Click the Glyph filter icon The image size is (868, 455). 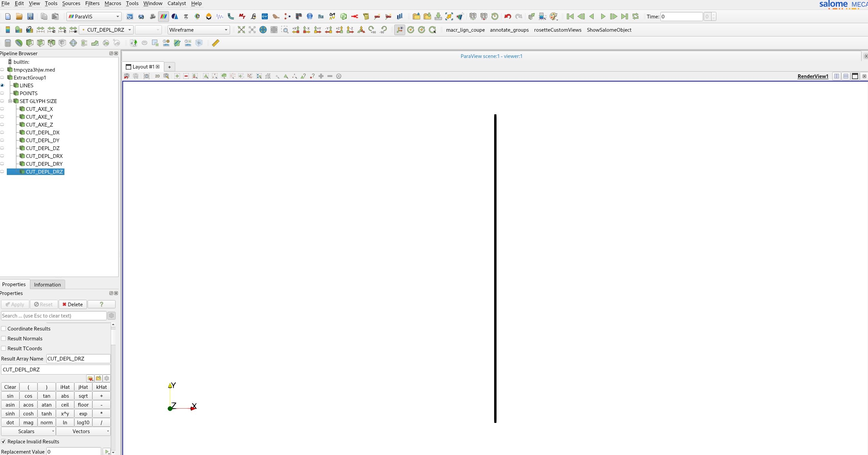point(73,43)
